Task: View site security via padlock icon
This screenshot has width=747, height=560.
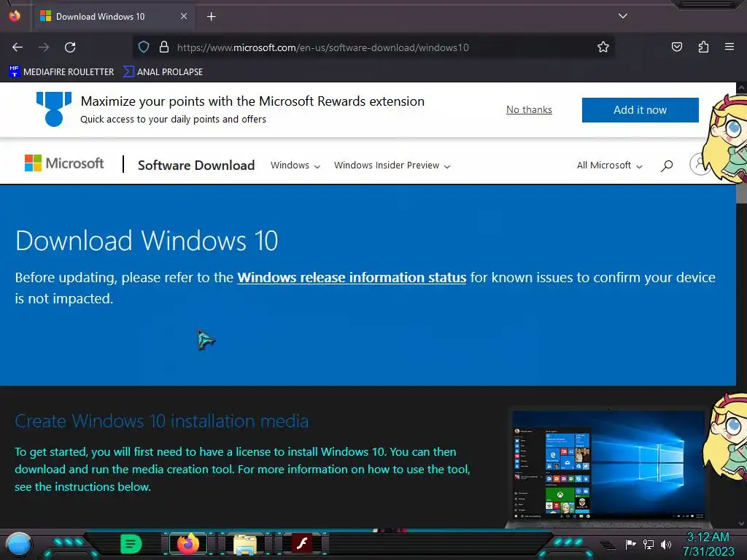Action: pos(164,47)
